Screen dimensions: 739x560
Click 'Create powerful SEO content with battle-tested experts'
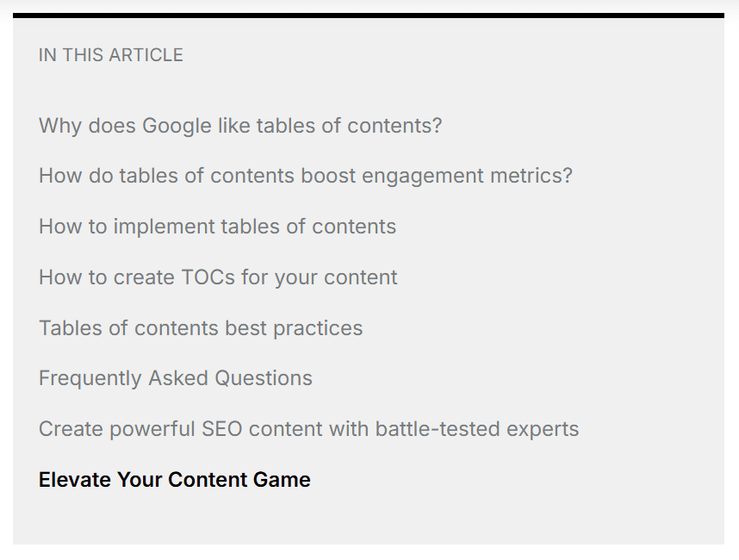click(308, 429)
